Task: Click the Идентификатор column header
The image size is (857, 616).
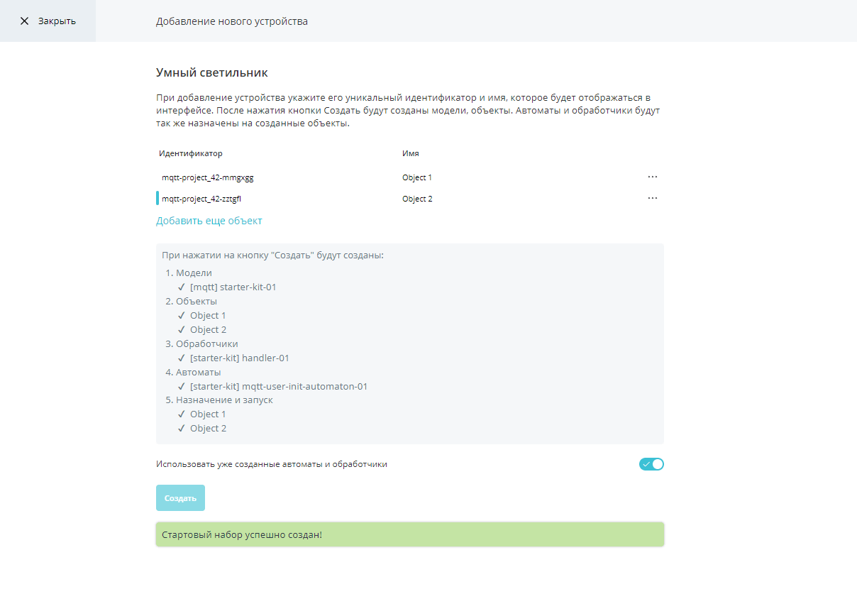Action: (191, 153)
